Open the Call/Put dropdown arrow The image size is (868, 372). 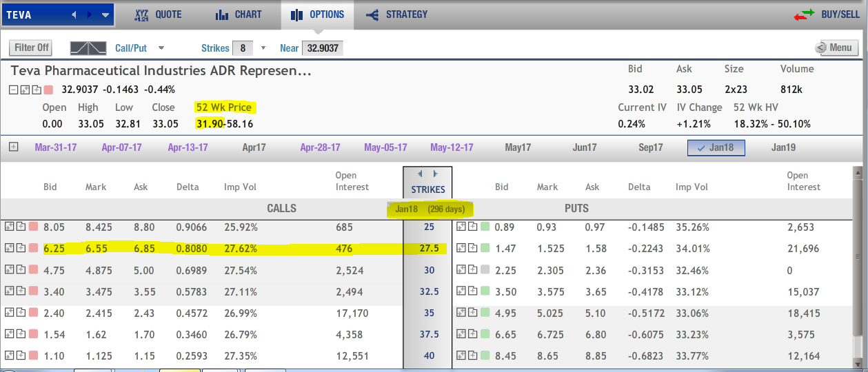(x=161, y=48)
